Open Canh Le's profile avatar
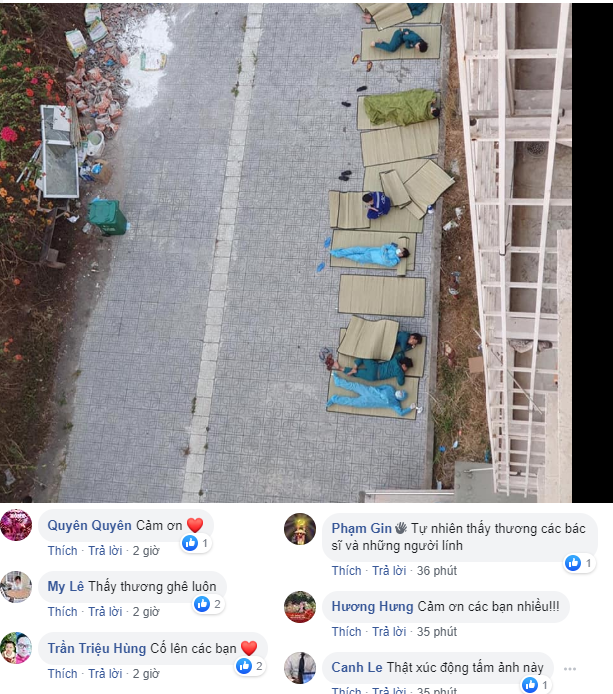This screenshot has width=613, height=694. [300, 668]
